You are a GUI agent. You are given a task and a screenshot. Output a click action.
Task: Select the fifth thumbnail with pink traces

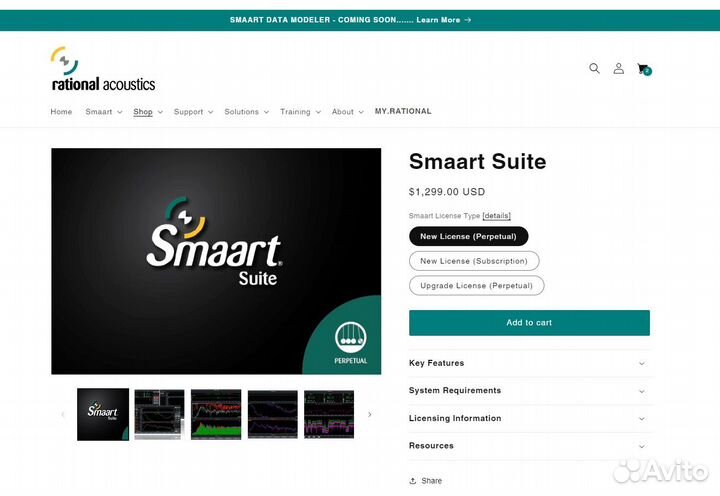pyautogui.click(x=329, y=414)
